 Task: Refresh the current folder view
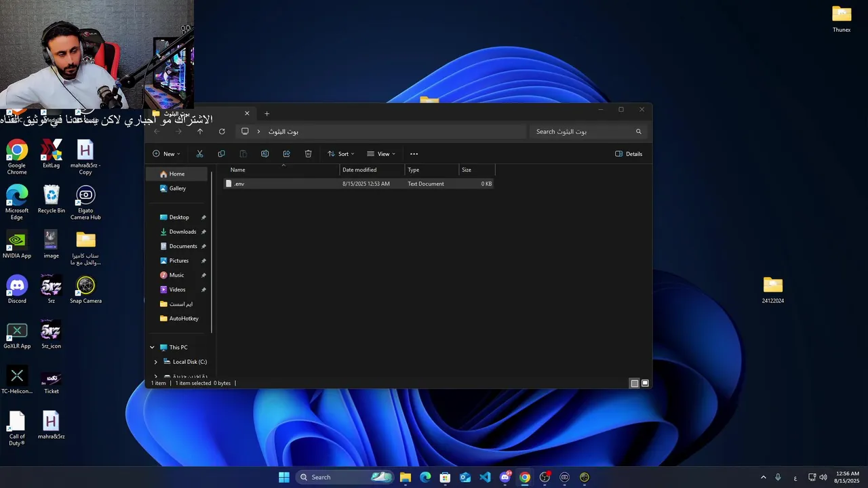coord(222,131)
